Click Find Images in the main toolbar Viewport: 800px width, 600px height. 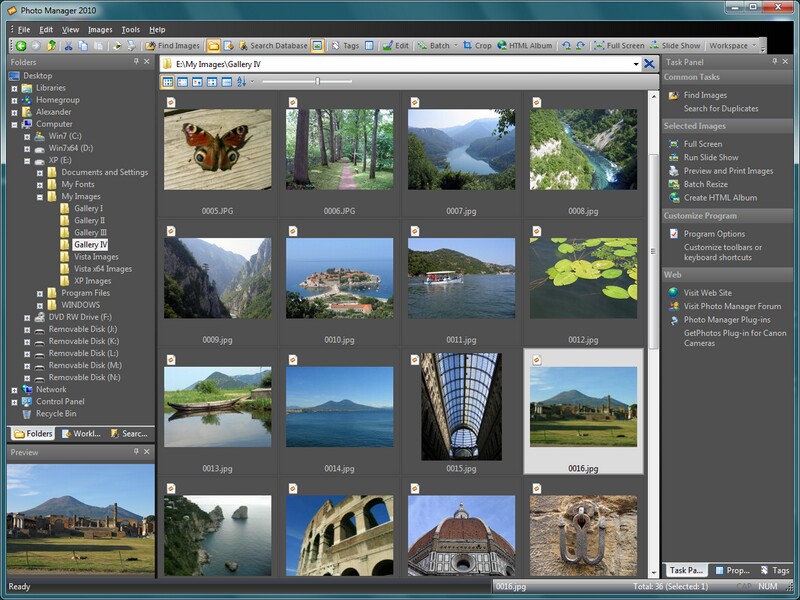pos(172,45)
